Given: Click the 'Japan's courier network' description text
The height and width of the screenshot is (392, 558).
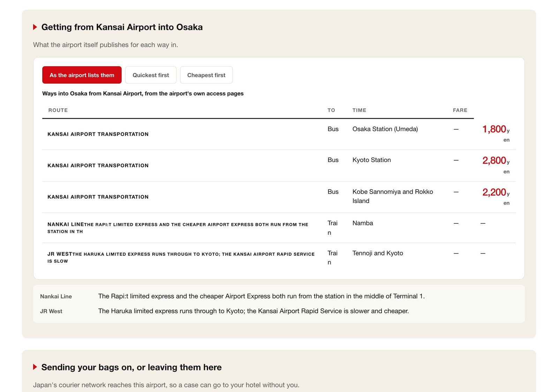Looking at the screenshot, I should coord(166,385).
